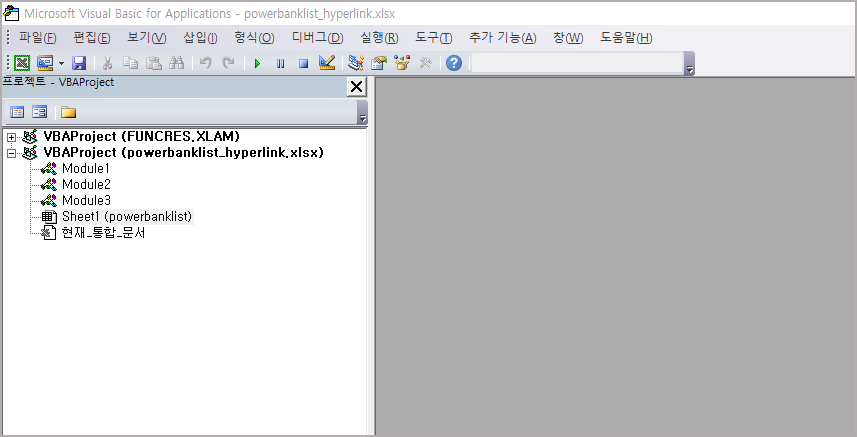Click the VBA application icon in title bar
This screenshot has height=437, width=857.
tap(10, 13)
